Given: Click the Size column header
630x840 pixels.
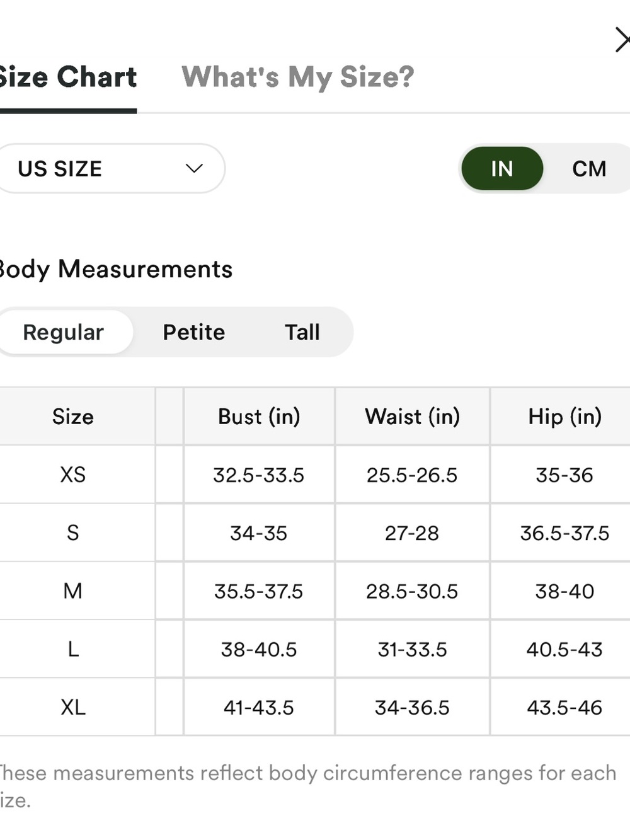Looking at the screenshot, I should tap(73, 417).
